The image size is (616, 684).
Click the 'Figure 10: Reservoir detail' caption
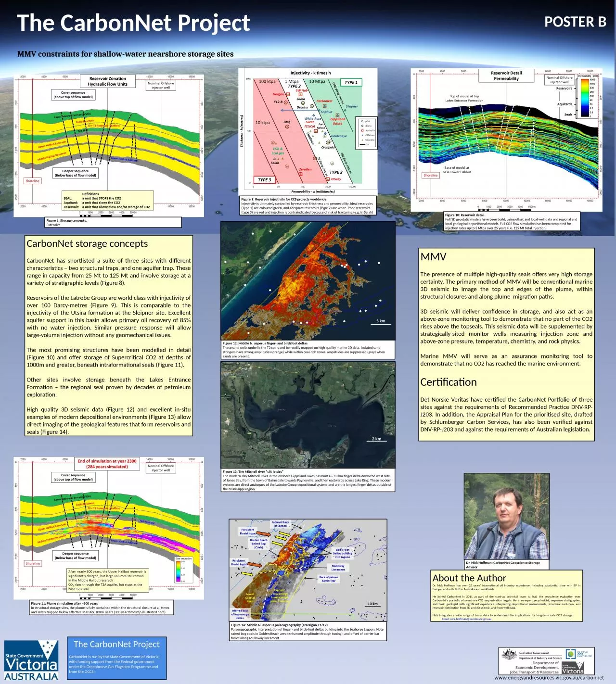pos(512,222)
